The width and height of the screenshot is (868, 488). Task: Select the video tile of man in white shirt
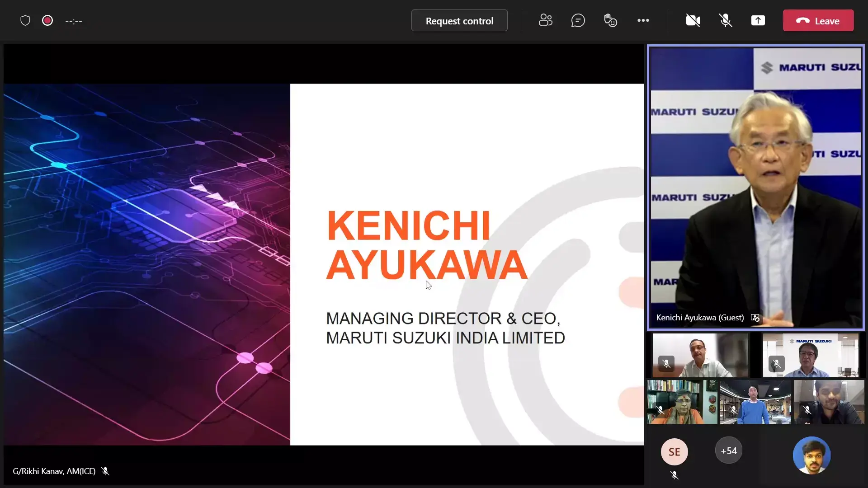(x=700, y=355)
